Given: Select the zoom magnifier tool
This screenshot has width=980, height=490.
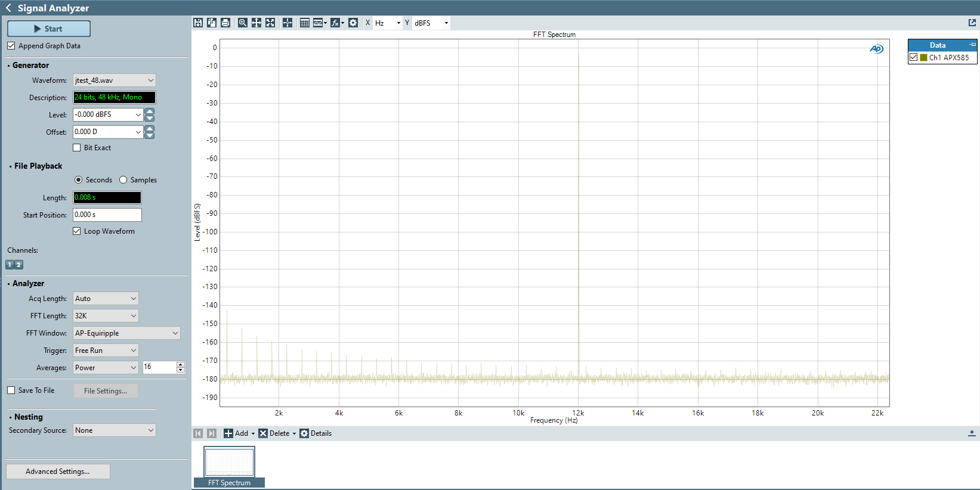Looking at the screenshot, I should [243, 23].
